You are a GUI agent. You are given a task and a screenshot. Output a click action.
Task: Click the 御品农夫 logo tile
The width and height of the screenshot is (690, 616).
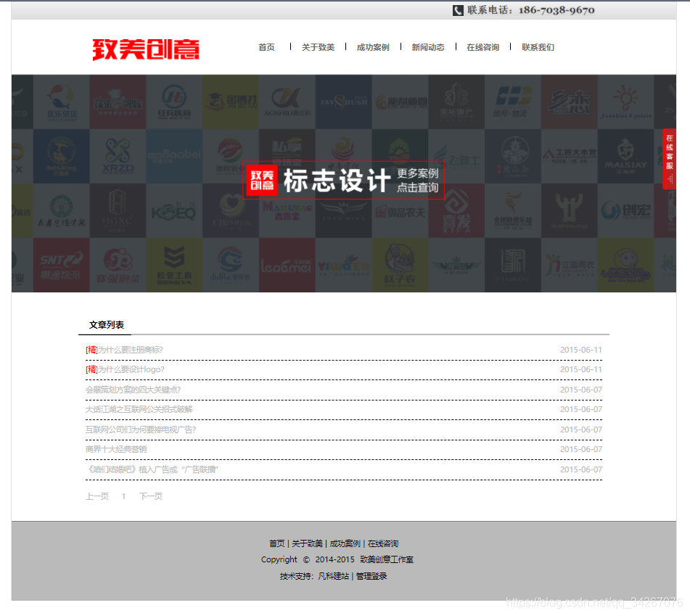coord(400,210)
